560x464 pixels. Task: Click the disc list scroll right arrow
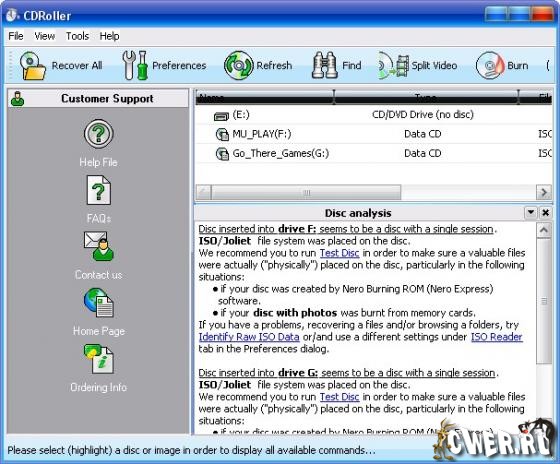[x=544, y=193]
